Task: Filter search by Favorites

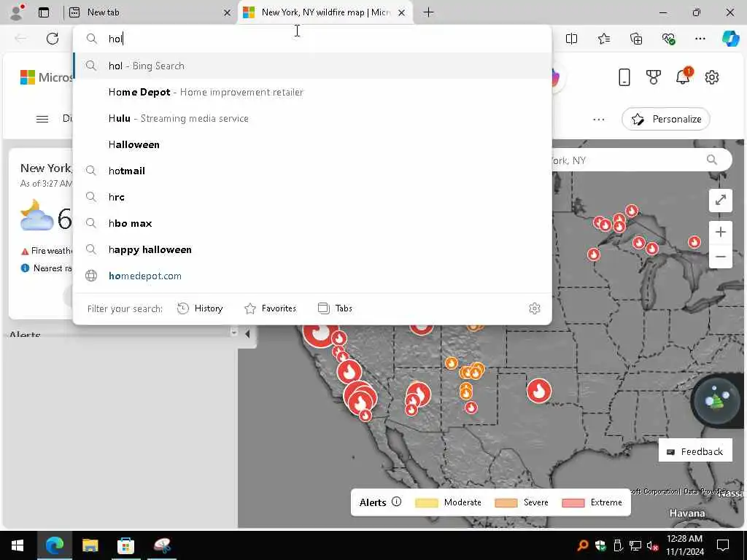Action: click(x=270, y=308)
